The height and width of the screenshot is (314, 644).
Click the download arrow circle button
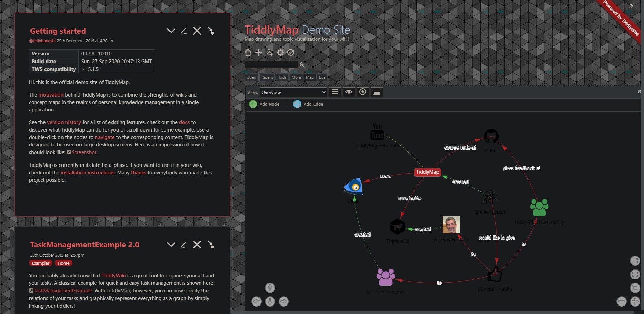[363, 92]
